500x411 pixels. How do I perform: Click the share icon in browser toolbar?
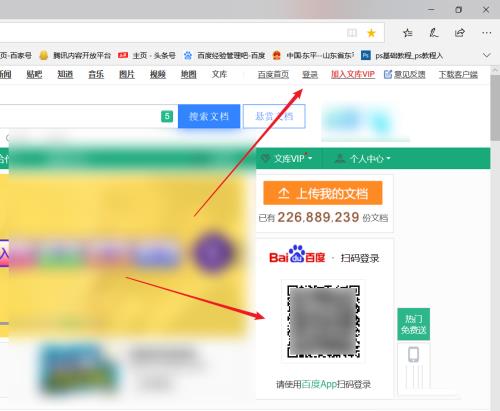[x=460, y=33]
